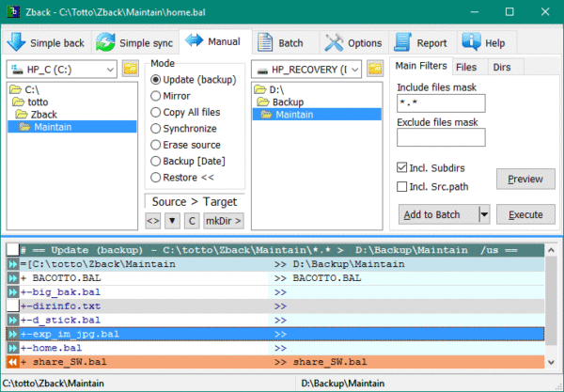The width and height of the screenshot is (564, 392).
Task: Click the Preview button
Action: (525, 179)
